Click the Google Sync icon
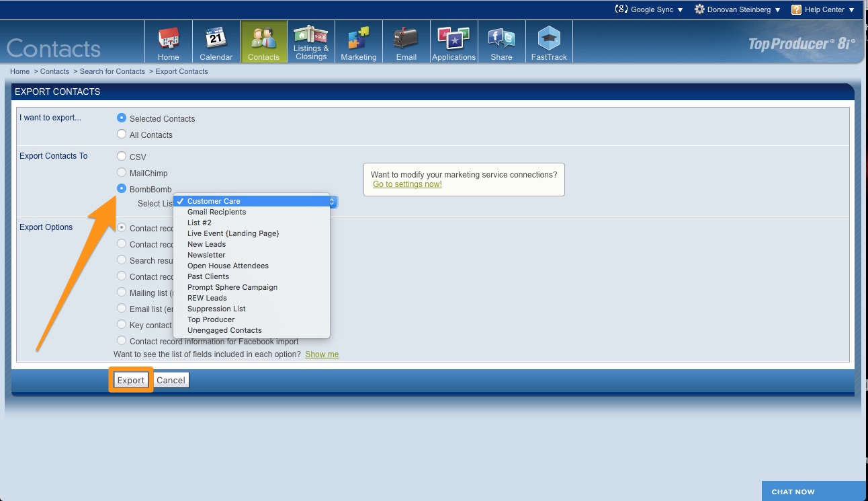The height and width of the screenshot is (501, 868). pos(621,9)
